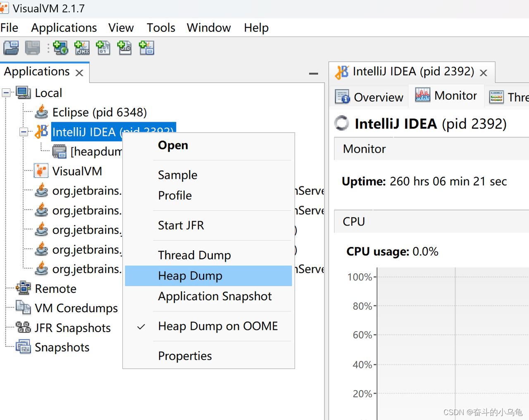Open the File menu

[10, 28]
